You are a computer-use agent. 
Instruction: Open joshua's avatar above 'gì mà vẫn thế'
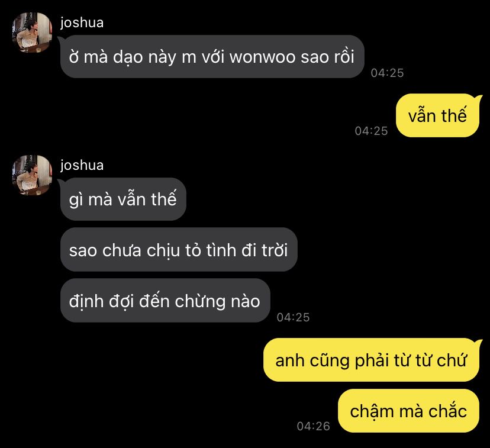(32, 175)
